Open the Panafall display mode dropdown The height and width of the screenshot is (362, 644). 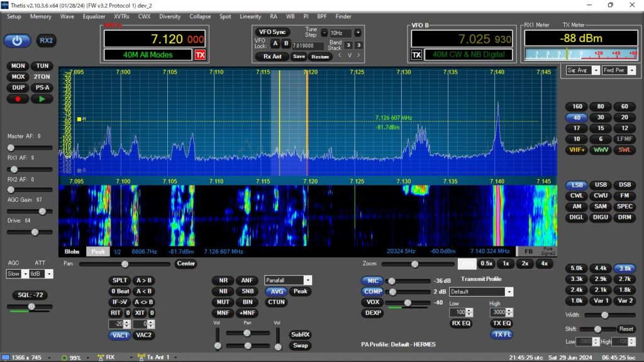click(x=308, y=280)
